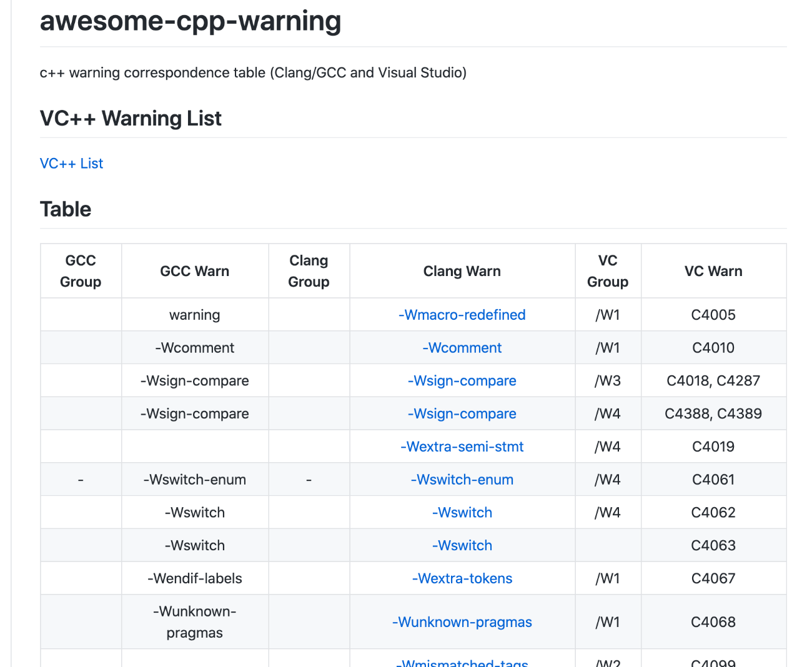
Task: Click the dash in GCC Group column
Action: coord(81,480)
